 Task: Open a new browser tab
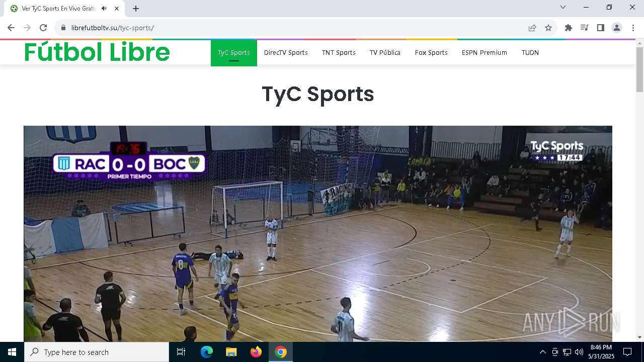136,9
